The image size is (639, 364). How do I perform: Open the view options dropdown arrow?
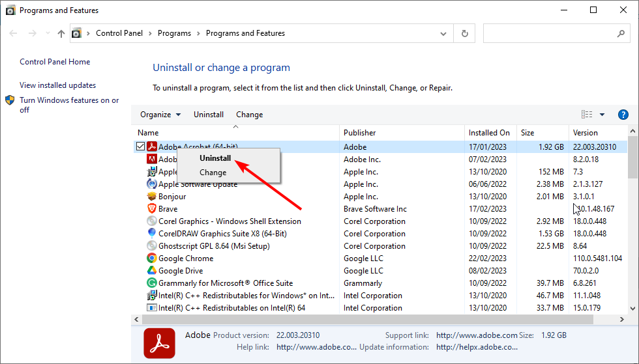pos(602,115)
